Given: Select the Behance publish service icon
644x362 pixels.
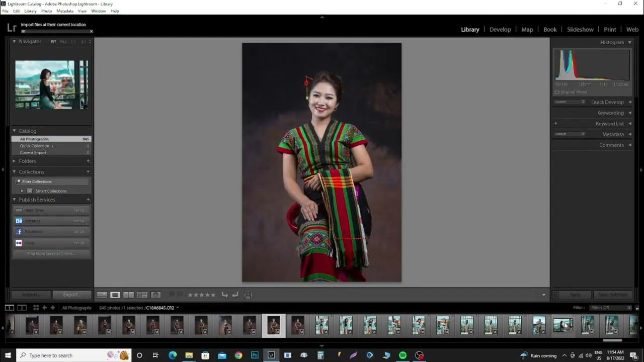Looking at the screenshot, I should click(19, 221).
